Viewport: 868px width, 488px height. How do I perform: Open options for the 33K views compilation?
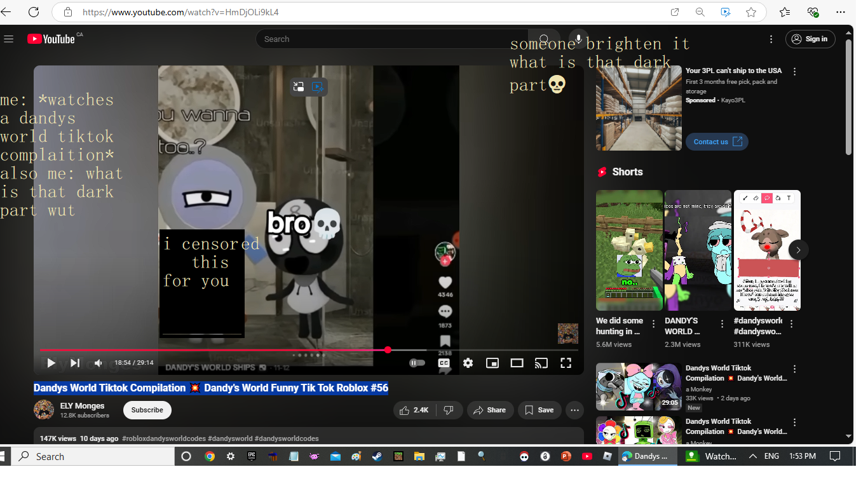(794, 369)
